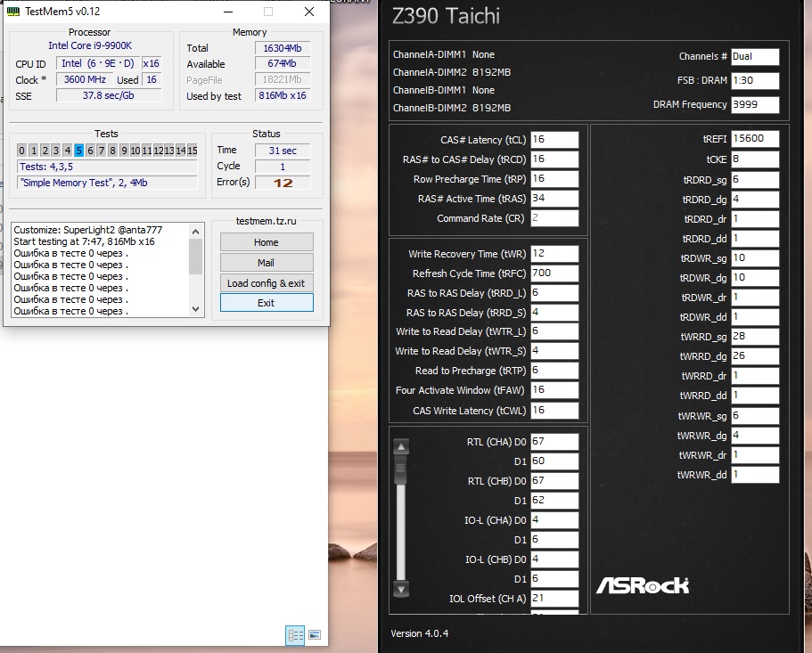Click down arrow of TestMem5 log scrollbar
The height and width of the screenshot is (653, 812).
click(x=195, y=309)
